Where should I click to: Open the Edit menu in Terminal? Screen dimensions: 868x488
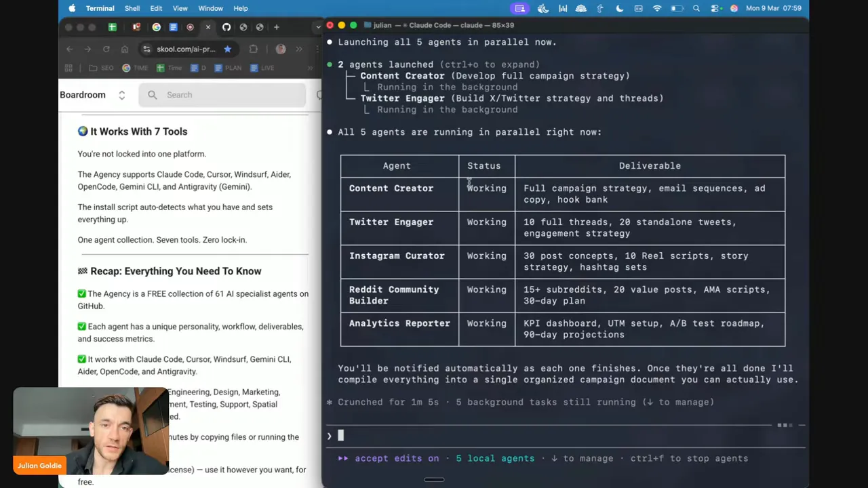coord(156,8)
